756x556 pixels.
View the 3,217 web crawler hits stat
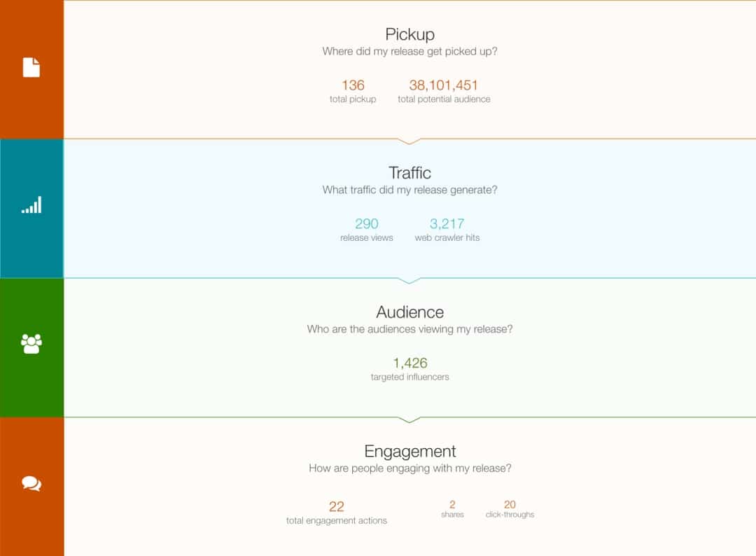click(x=447, y=224)
